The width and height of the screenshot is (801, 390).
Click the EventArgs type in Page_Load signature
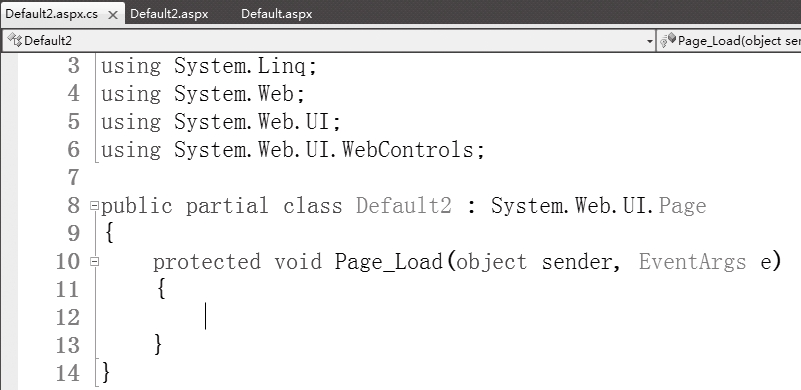pos(692,262)
